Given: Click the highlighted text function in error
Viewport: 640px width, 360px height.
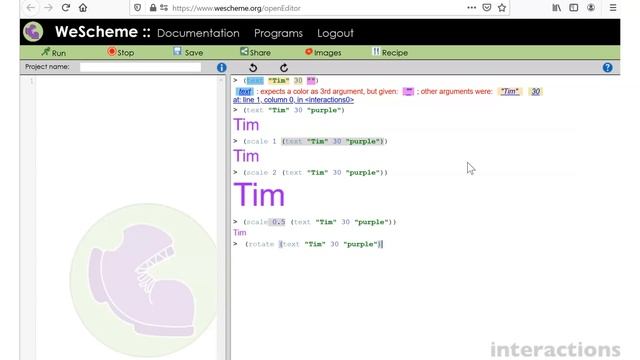Looking at the screenshot, I should 245,91.
